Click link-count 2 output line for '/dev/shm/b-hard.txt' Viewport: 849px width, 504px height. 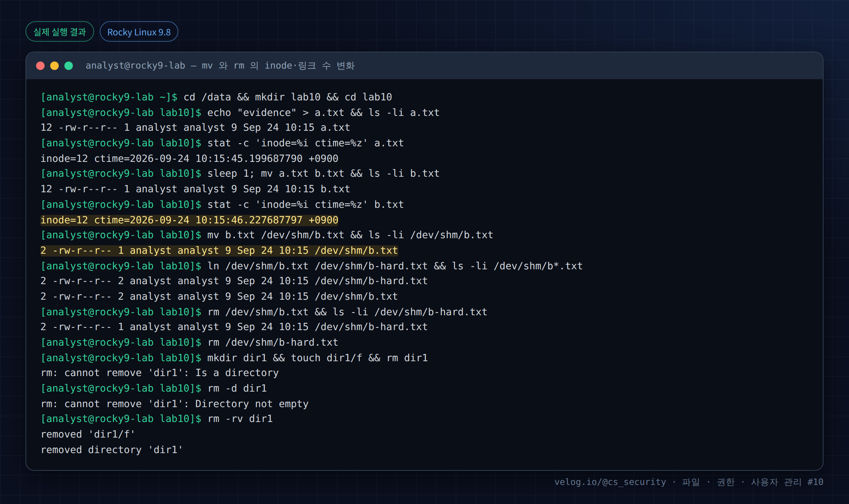tap(234, 281)
